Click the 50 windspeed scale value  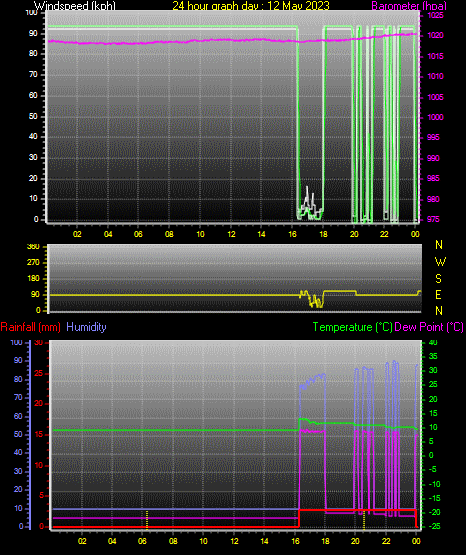(33, 116)
